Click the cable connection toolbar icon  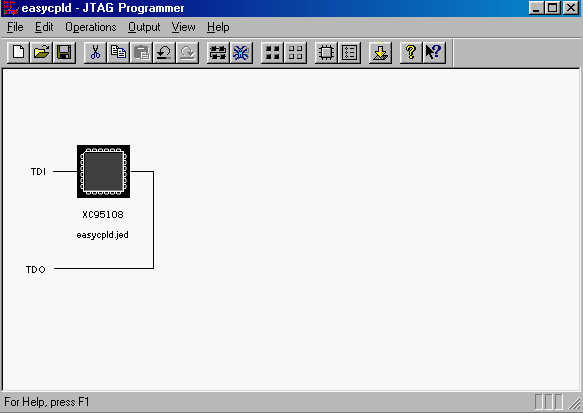coord(218,52)
